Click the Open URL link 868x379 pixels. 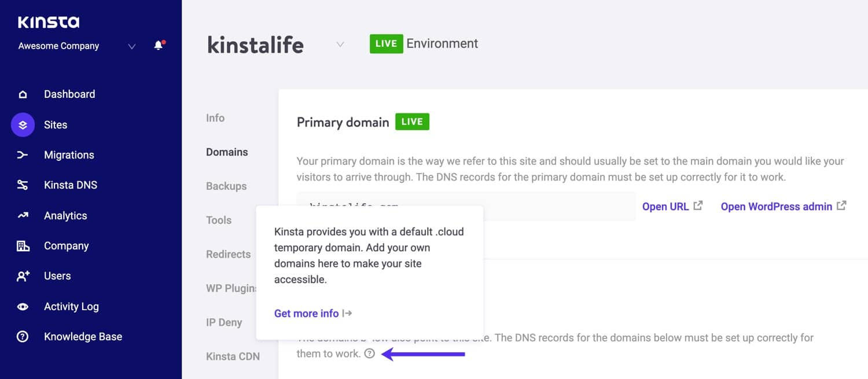tap(666, 206)
